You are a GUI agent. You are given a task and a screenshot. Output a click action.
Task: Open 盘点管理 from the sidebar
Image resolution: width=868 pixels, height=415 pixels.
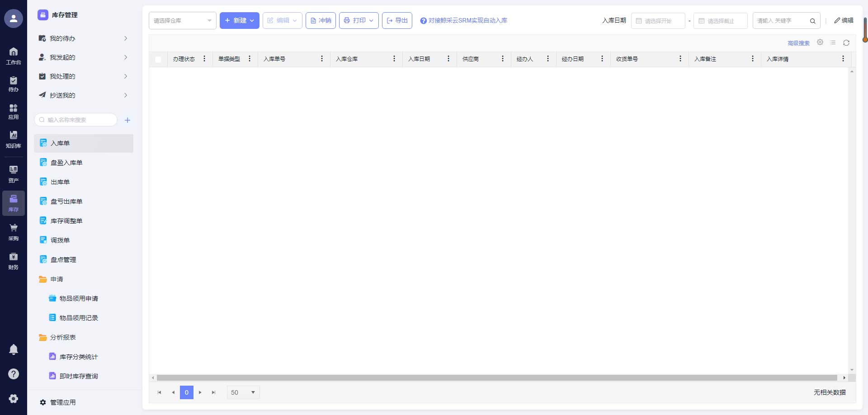[x=63, y=260]
